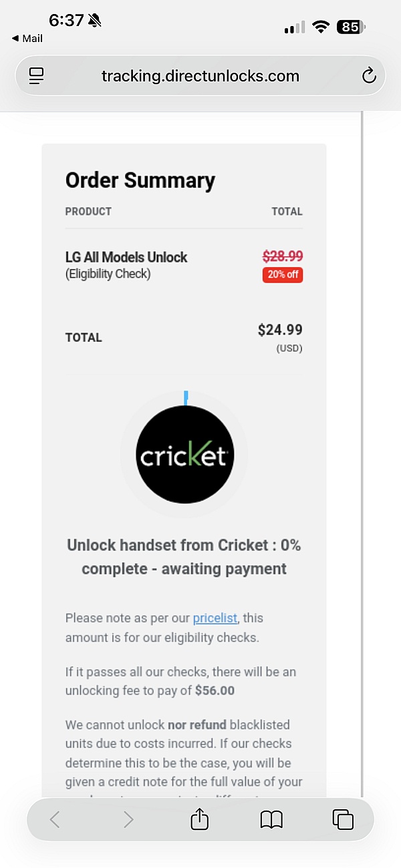Viewport: 401px width, 868px height.
Task: Open the Bookmarks book icon
Action: [x=271, y=819]
